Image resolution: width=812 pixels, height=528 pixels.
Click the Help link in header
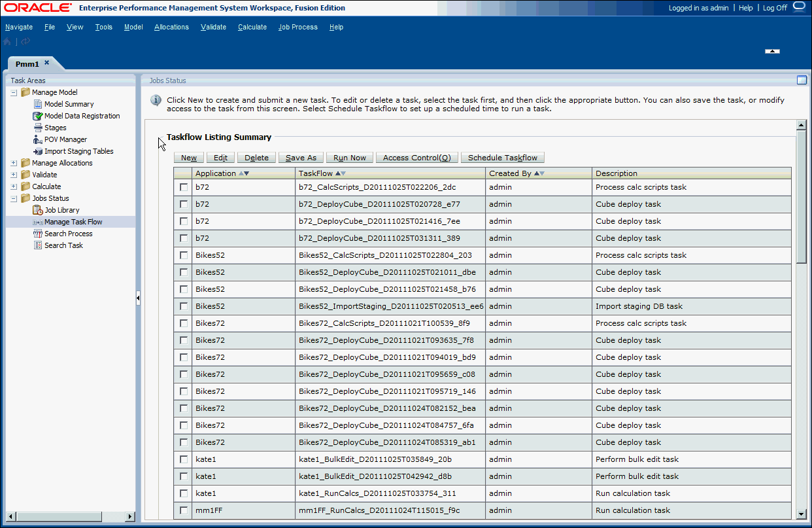(x=745, y=8)
